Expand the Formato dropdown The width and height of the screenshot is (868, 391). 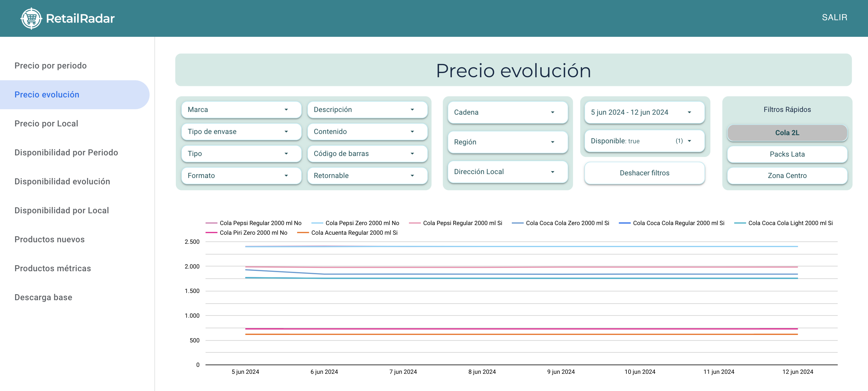coord(241,176)
